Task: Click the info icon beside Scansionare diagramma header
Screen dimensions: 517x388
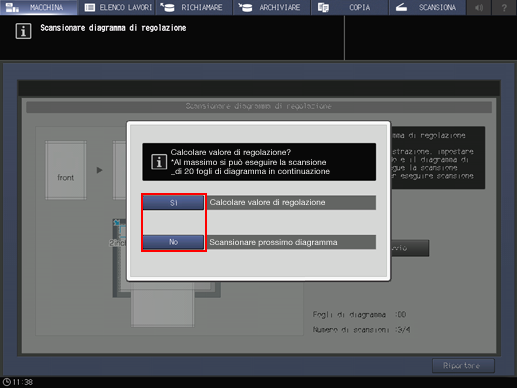Action: click(x=23, y=31)
